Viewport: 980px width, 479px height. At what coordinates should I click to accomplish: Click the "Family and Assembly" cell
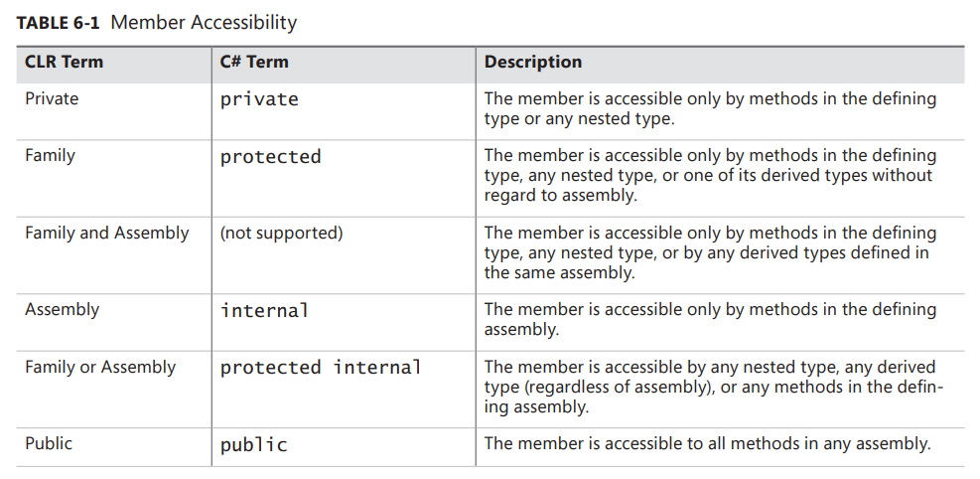coord(106,234)
